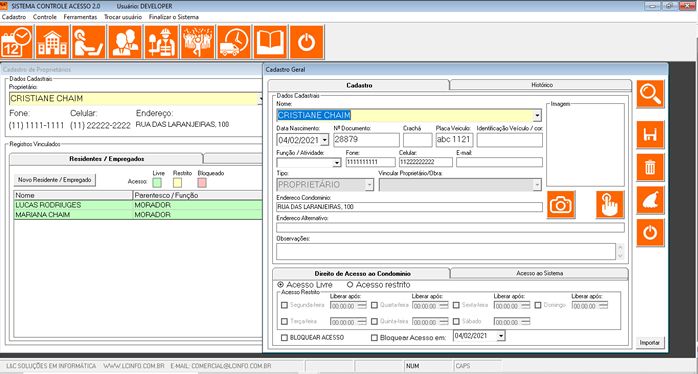698x374 pixels.
Task: Click the Importar button
Action: tap(649, 343)
